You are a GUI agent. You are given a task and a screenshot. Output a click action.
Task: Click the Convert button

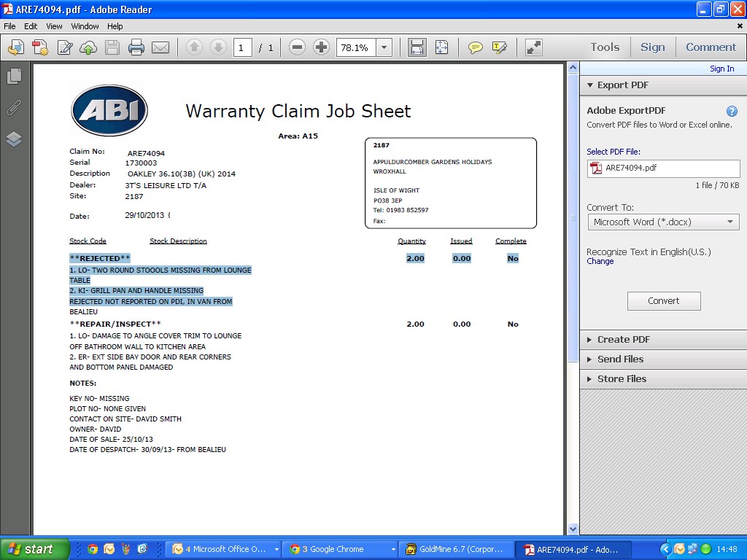pos(663,301)
